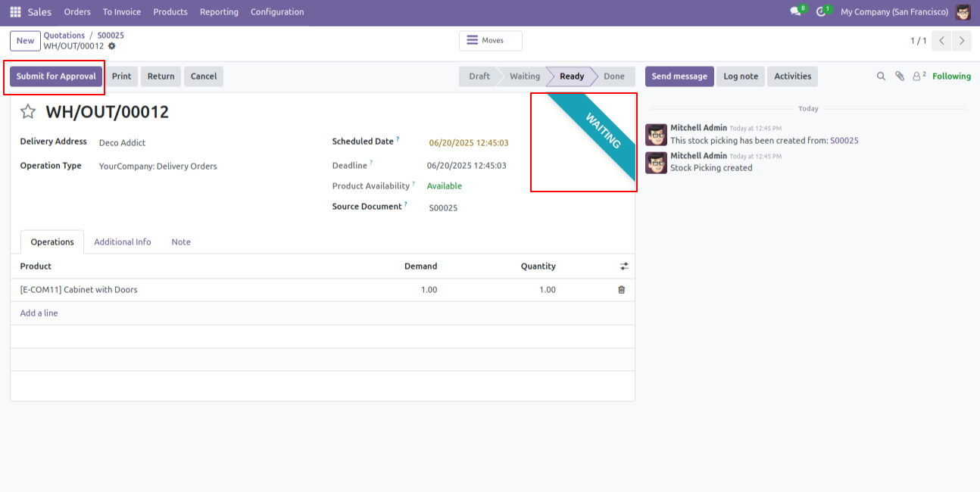Screen dimensions: 980x492
Task: Edit the Scheduled Date field
Action: pyautogui.click(x=469, y=143)
